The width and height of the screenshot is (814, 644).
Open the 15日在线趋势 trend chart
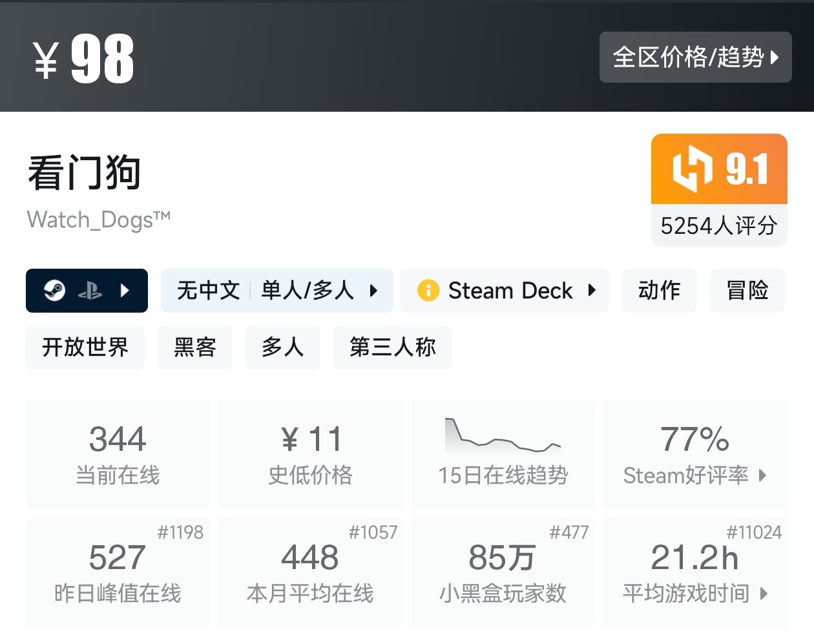coord(503,454)
